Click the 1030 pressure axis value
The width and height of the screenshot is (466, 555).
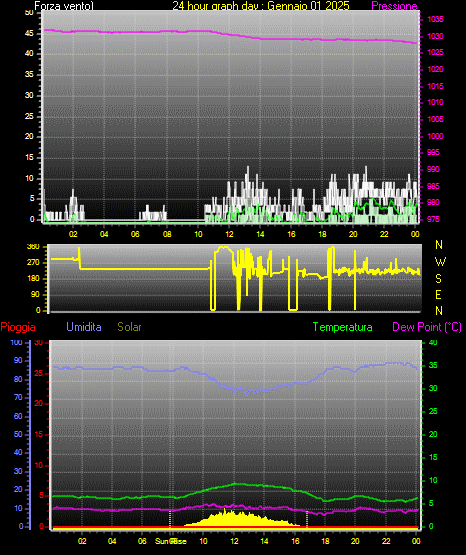tap(435, 36)
